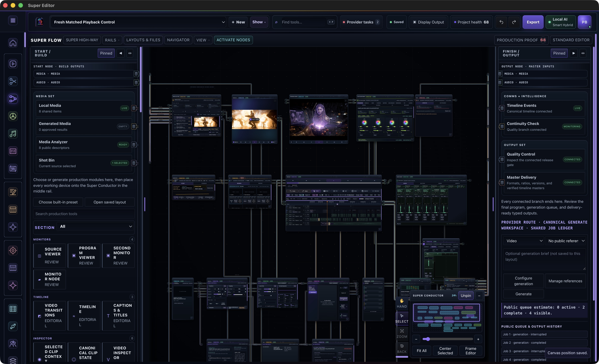599x364 pixels.
Task: Minimize the Super Conductor mini-map panel
Action: (x=479, y=296)
